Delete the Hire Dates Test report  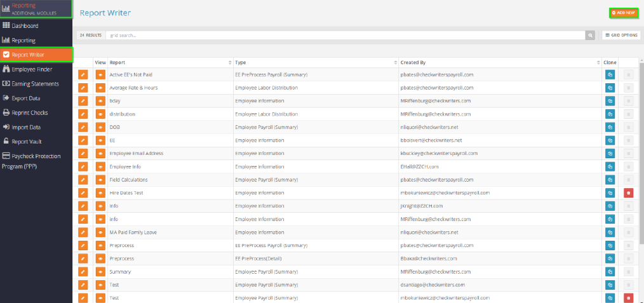coord(628,193)
